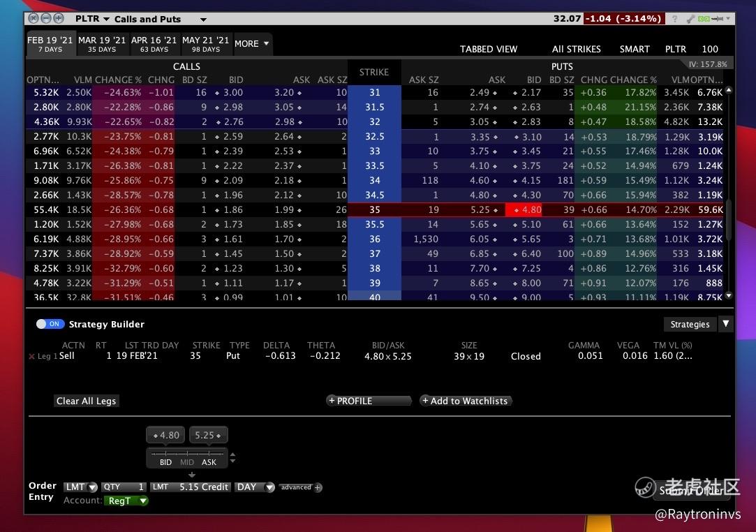The width and height of the screenshot is (756, 532).
Task: Set limit price at MID on slider
Action: (187, 462)
